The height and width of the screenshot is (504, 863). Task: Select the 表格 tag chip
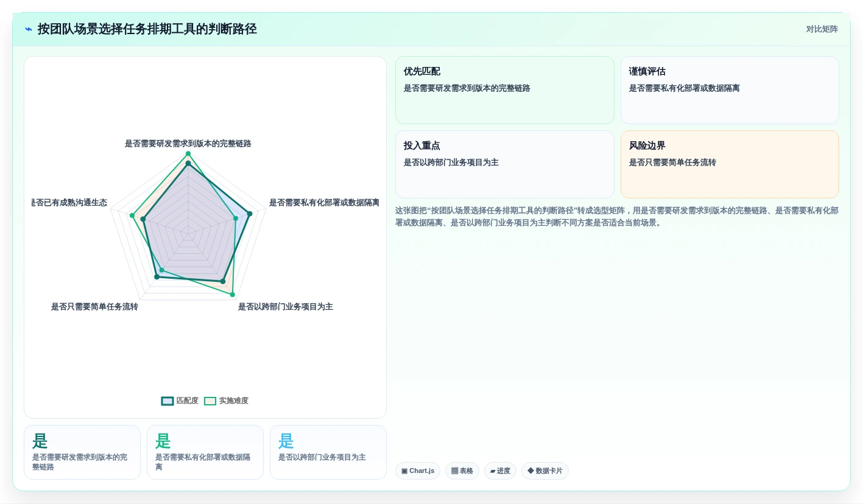pyautogui.click(x=462, y=471)
